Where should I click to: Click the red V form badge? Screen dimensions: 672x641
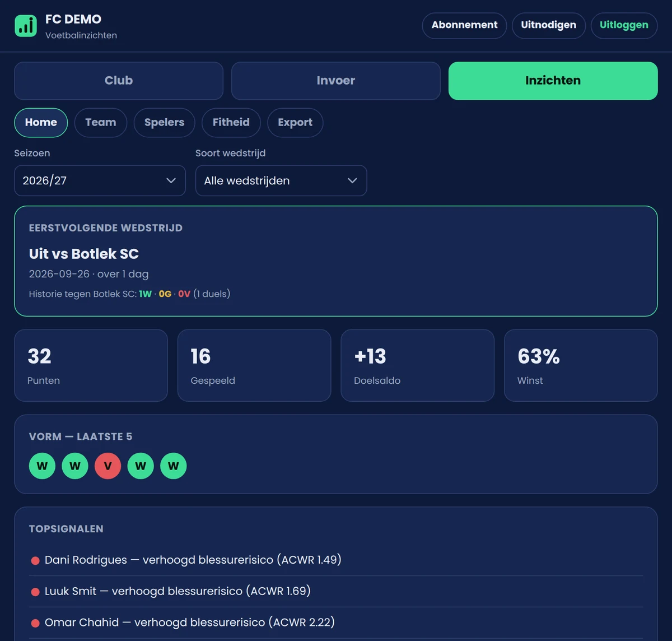point(108,466)
